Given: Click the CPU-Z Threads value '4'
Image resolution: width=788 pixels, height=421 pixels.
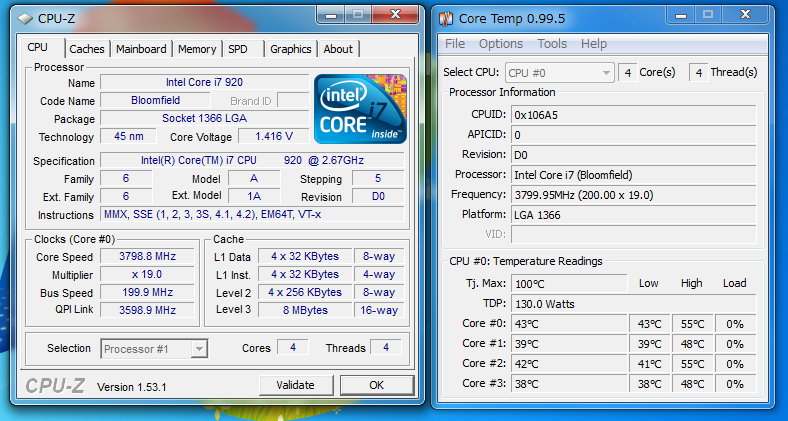Looking at the screenshot, I should click(386, 348).
